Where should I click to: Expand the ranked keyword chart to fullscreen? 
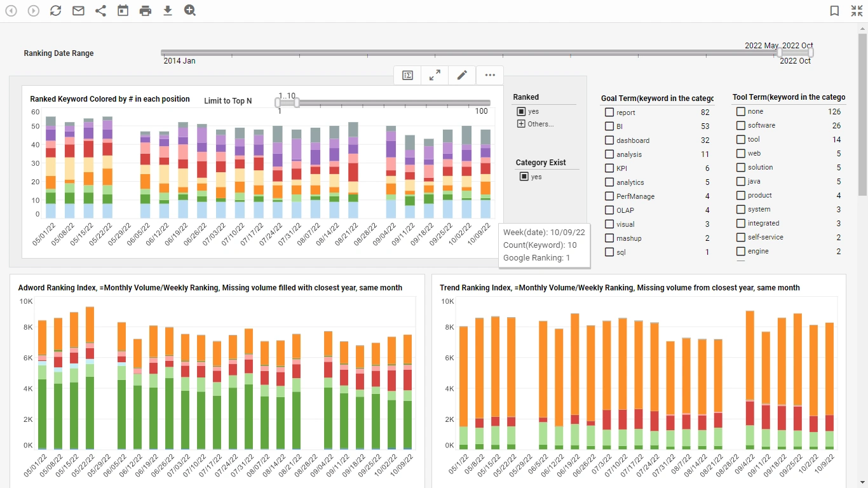(435, 75)
